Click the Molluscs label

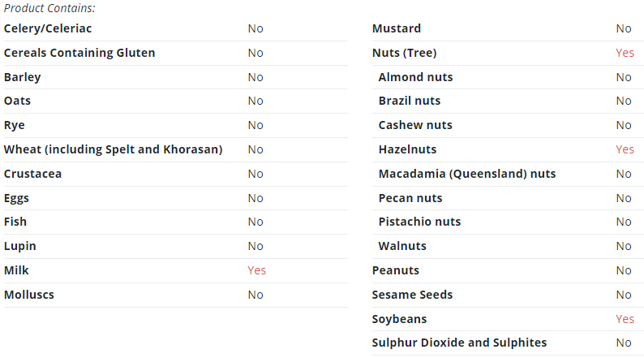click(28, 295)
